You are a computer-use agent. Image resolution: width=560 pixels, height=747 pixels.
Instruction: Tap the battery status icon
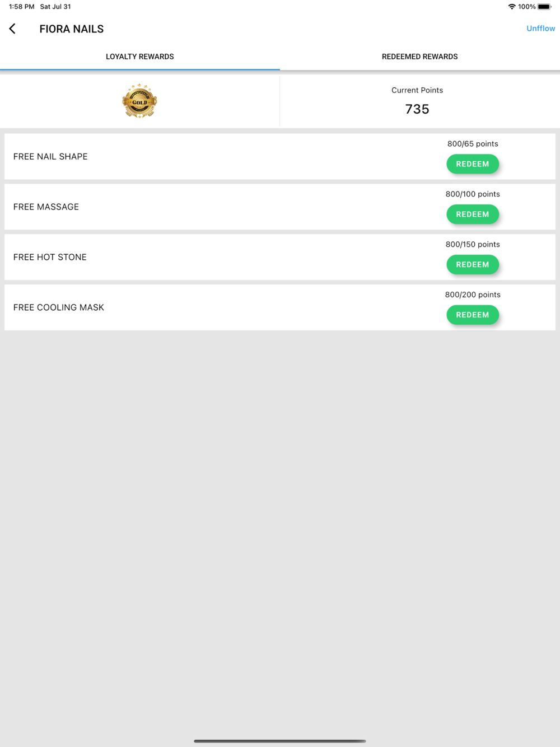coord(545,7)
